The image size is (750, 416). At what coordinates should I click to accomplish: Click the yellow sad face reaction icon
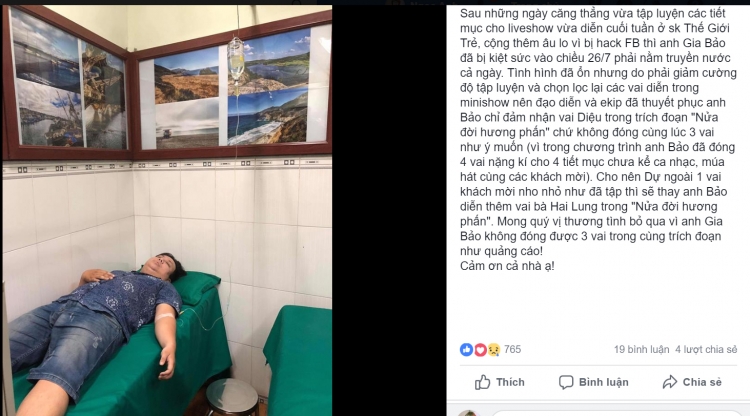tap(494, 350)
